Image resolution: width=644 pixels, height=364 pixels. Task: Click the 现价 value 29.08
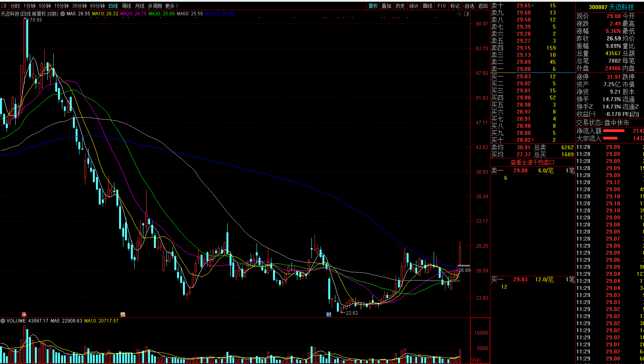(613, 16)
